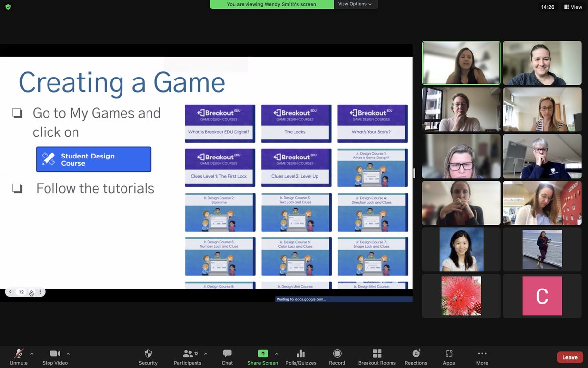
Task: Click the green Share Screen icon
Action: (x=263, y=353)
